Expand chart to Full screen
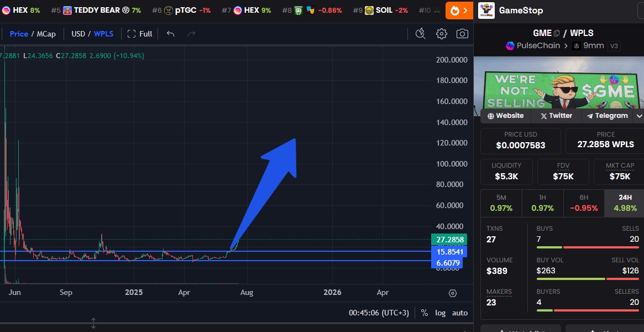Viewport: 644px width, 332px height. tap(140, 34)
